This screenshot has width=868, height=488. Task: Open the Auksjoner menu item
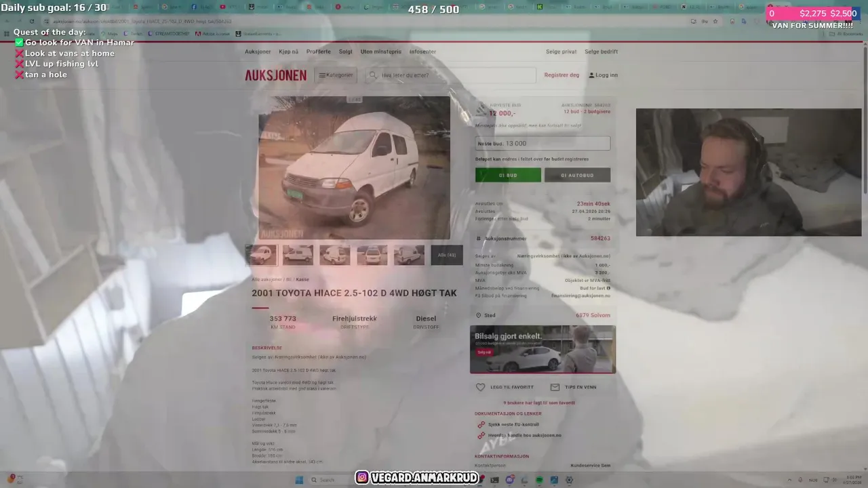tap(258, 52)
